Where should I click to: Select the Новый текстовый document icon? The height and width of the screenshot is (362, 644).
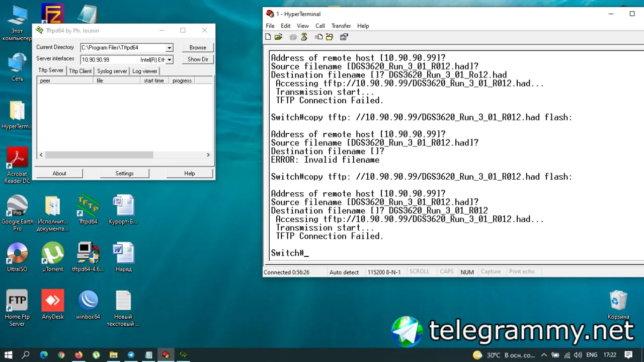coord(123,308)
